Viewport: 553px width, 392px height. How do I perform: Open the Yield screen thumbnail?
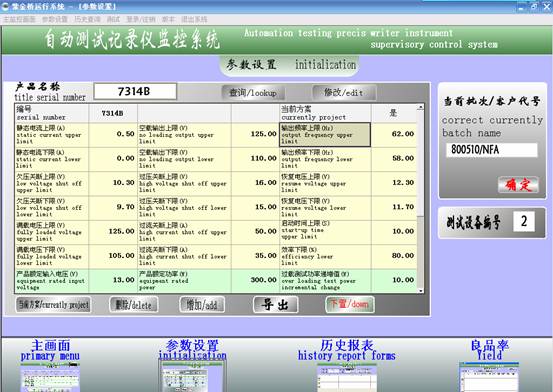pos(489,377)
